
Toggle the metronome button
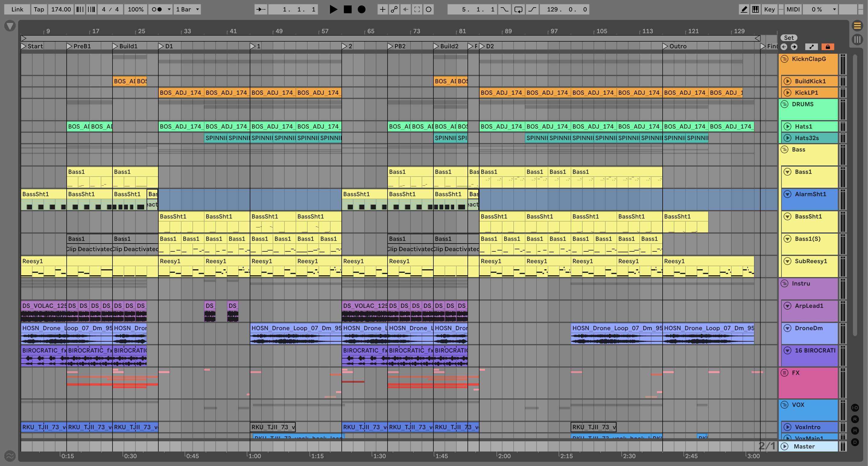[x=157, y=9]
